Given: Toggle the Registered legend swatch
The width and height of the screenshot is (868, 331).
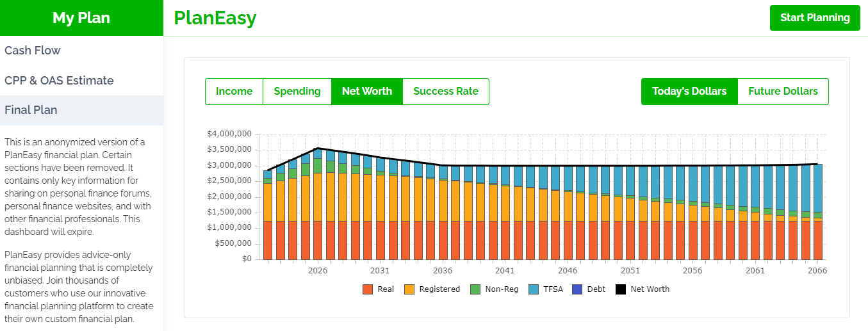Looking at the screenshot, I should 409,289.
